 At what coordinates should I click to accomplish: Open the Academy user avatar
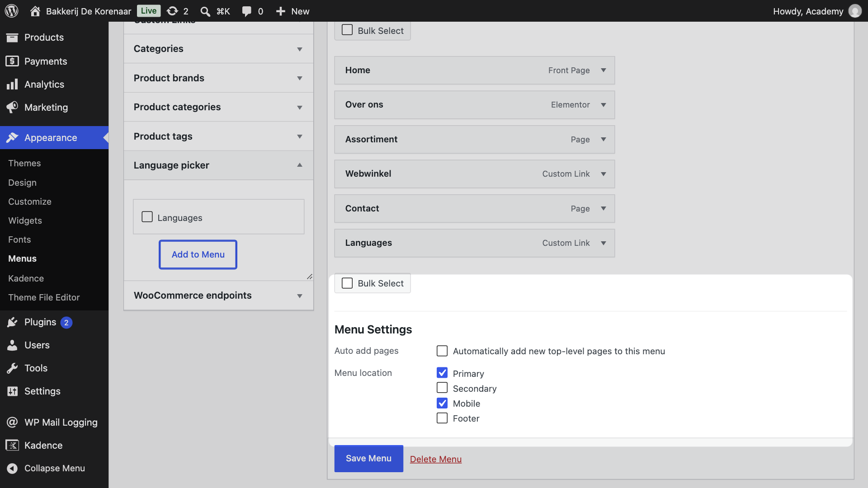855,11
